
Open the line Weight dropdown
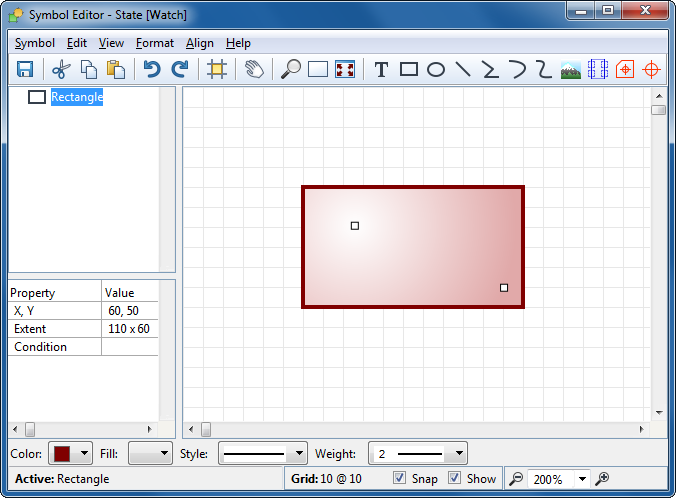[x=417, y=454]
